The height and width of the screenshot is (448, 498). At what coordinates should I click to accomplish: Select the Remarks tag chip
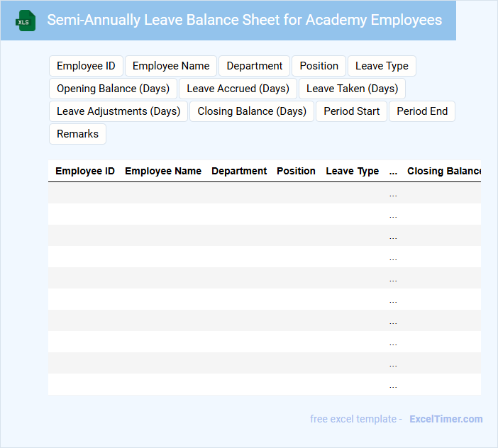click(x=77, y=134)
